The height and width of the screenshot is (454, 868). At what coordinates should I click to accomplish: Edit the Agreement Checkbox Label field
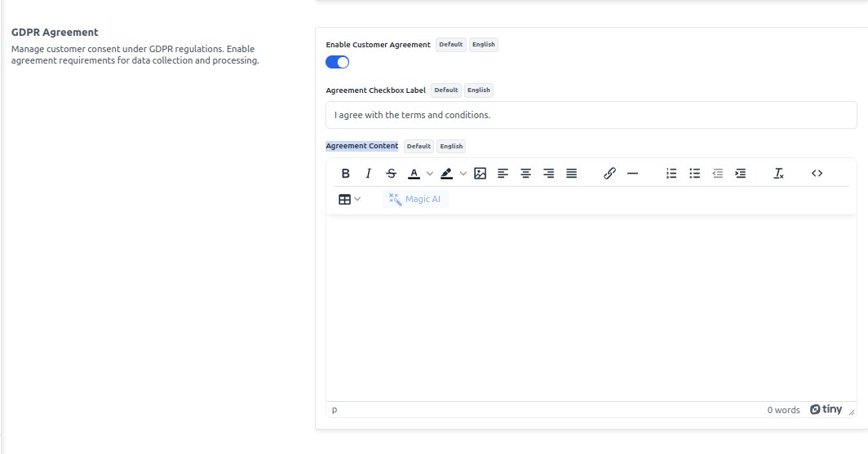tap(591, 115)
